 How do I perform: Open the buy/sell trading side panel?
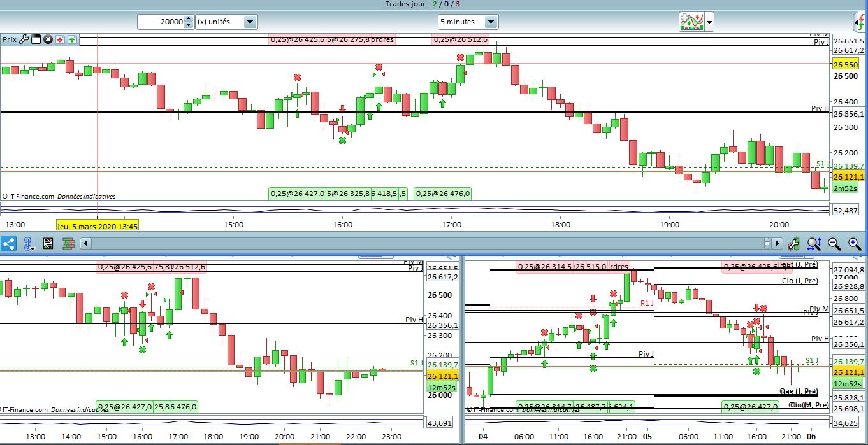coord(860,23)
